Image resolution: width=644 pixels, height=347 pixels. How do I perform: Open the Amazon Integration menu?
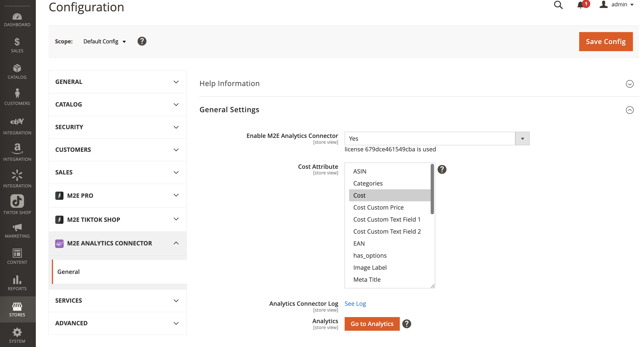[17, 152]
